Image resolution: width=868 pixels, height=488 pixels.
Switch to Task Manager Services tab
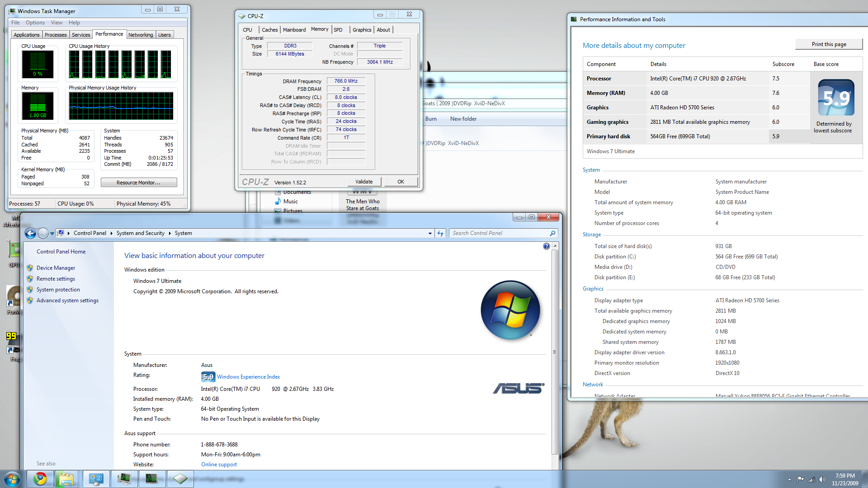click(81, 35)
